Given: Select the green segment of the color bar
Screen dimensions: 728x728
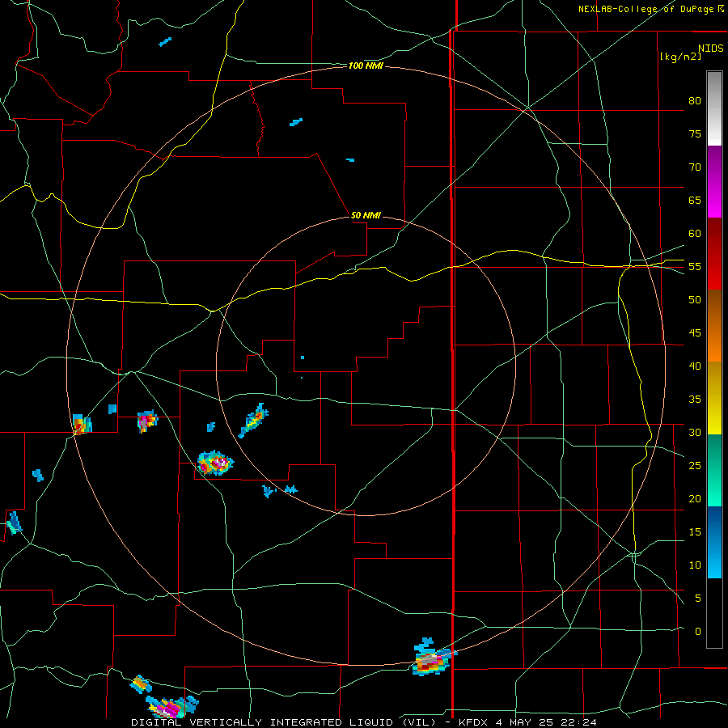Looking at the screenshot, I should click(714, 470).
